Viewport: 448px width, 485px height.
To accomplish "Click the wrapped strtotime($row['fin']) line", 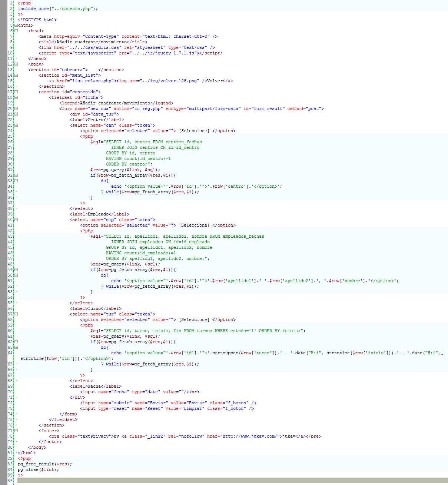I will pyautogui.click(x=67, y=358).
